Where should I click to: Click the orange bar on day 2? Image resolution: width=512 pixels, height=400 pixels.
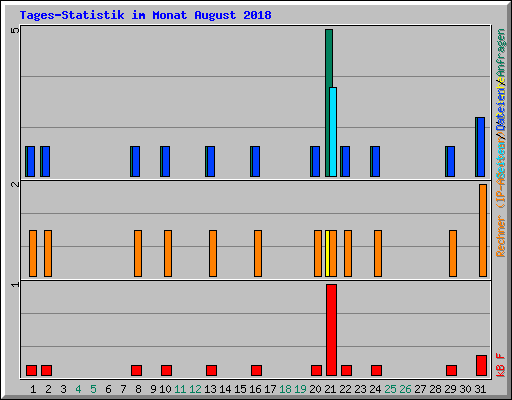coord(48,253)
